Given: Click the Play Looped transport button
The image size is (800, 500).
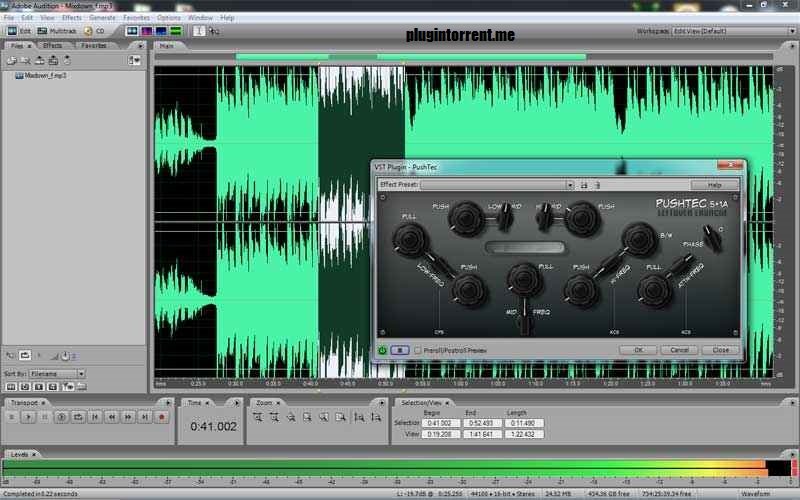Looking at the screenshot, I should pyautogui.click(x=78, y=417).
